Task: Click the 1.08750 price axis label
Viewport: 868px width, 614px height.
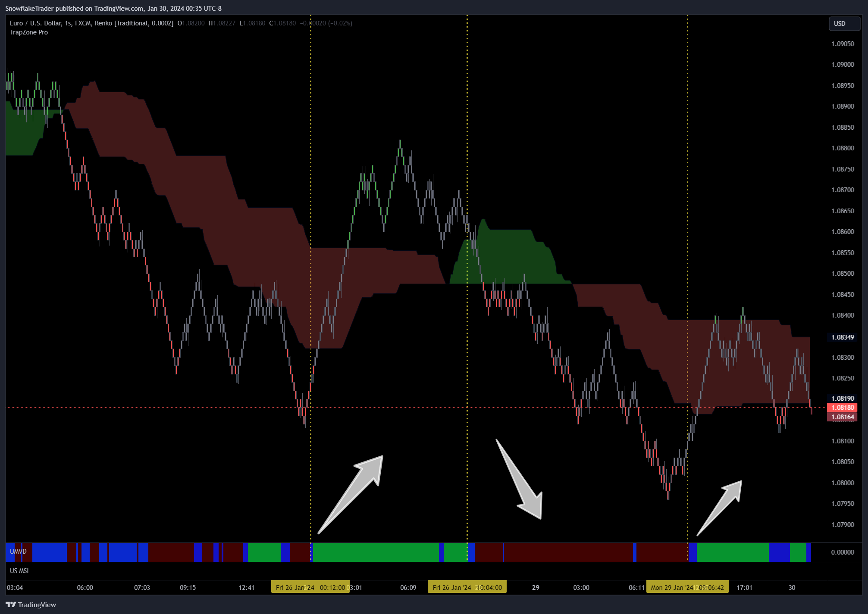Action: (x=843, y=169)
